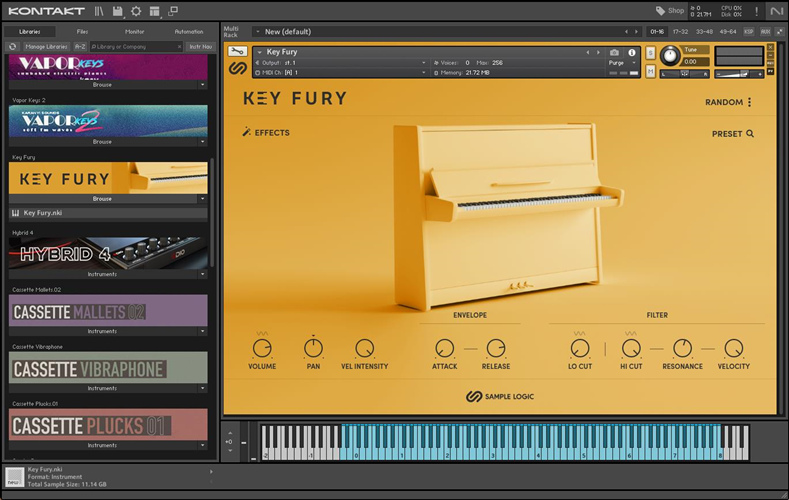
Task: Click the snapshot camera icon
Action: click(x=614, y=52)
